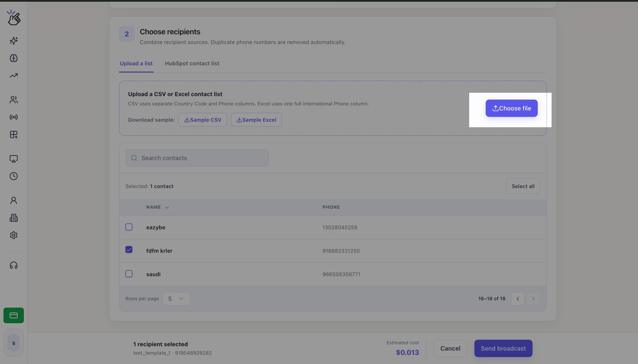Open the broadcast signal icon in sidebar

click(13, 117)
